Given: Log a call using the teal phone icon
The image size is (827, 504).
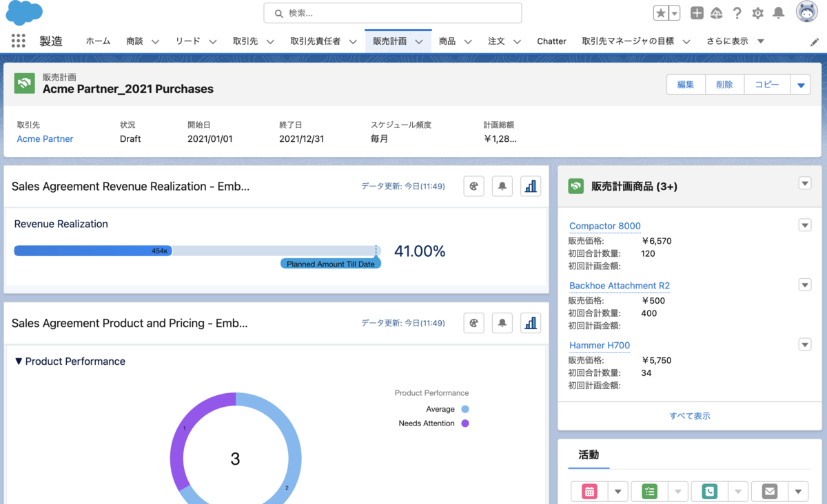Looking at the screenshot, I should (708, 491).
